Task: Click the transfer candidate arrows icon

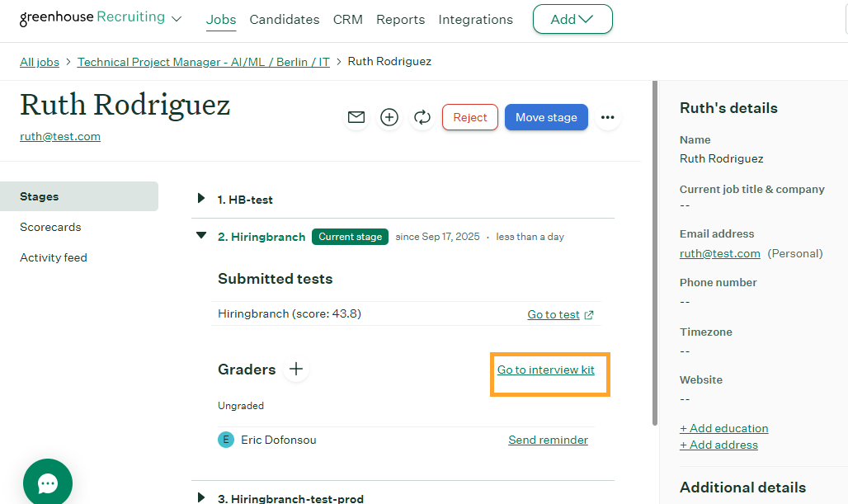Action: (x=422, y=118)
